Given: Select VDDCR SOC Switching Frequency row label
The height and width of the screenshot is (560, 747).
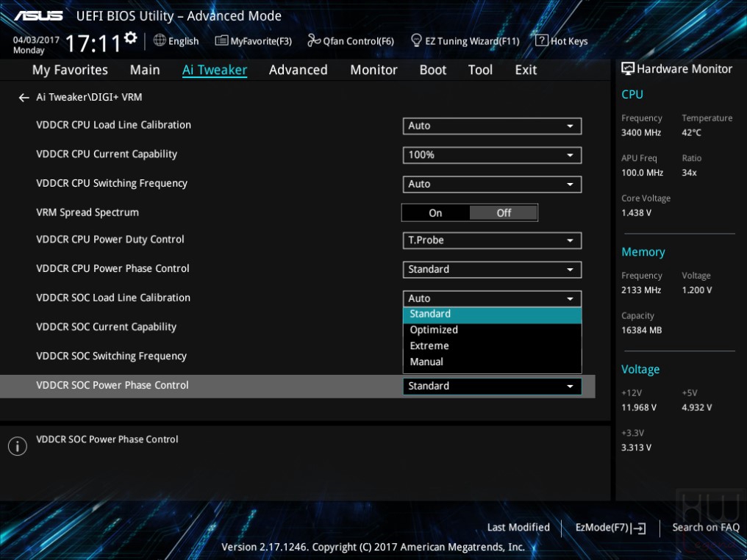Looking at the screenshot, I should pyautogui.click(x=111, y=356).
